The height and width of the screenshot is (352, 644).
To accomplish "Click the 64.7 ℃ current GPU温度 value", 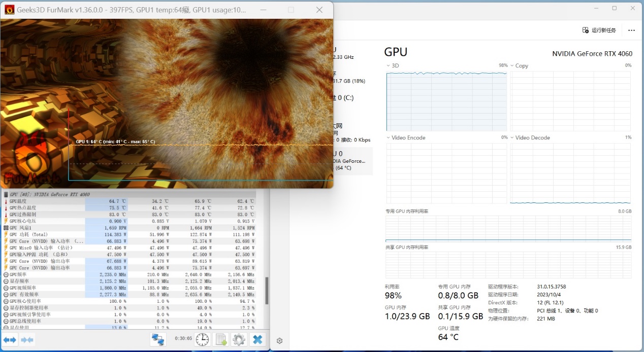I will (117, 201).
